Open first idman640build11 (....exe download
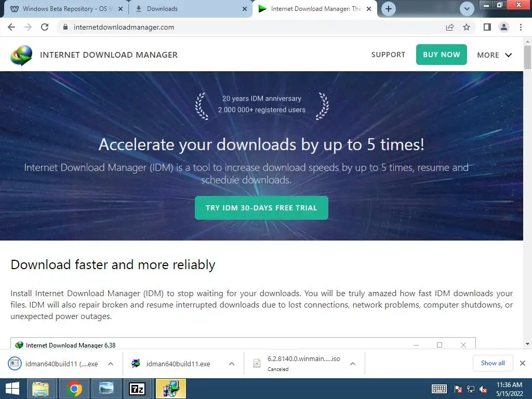Screen dimensions: 532x399 coord(61,364)
